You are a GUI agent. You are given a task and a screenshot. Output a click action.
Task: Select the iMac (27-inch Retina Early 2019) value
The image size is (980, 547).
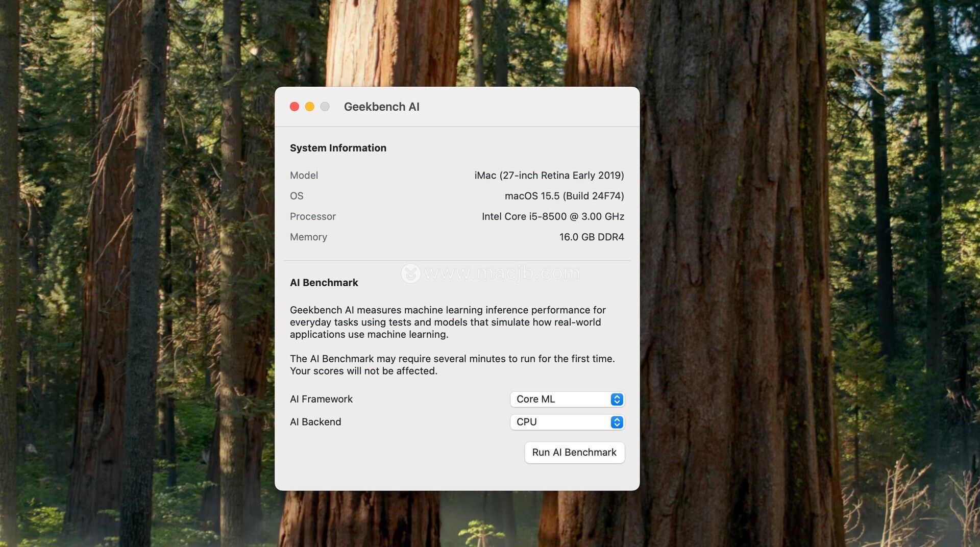tap(549, 176)
